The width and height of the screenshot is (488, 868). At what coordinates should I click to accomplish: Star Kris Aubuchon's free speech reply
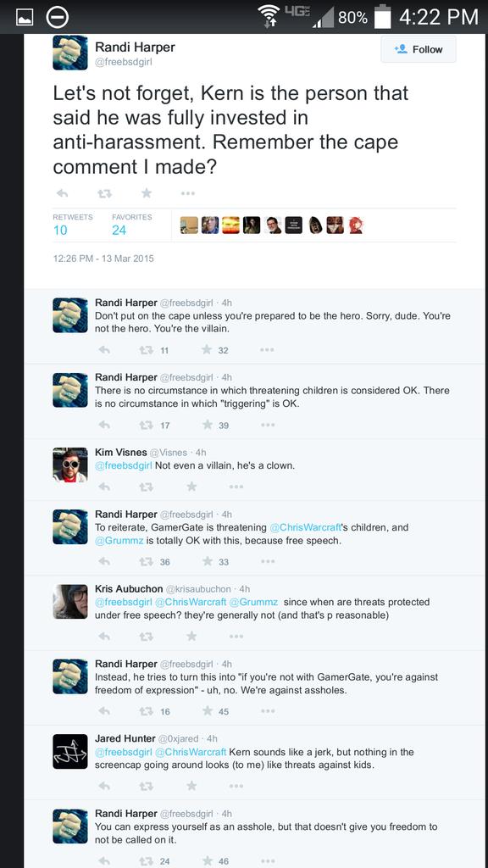(x=191, y=637)
